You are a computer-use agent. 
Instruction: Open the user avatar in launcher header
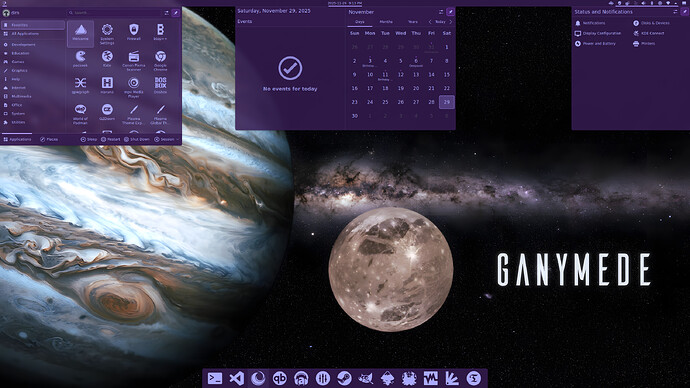[6, 13]
